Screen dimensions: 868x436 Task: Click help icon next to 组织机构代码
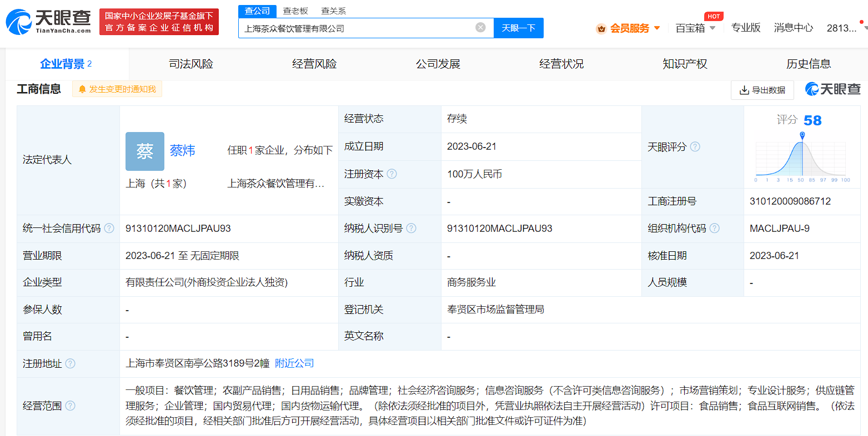(714, 228)
